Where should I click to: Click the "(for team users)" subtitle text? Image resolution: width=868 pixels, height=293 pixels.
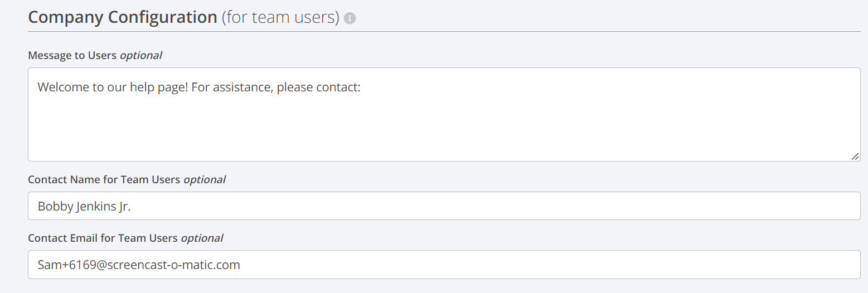coord(280,17)
